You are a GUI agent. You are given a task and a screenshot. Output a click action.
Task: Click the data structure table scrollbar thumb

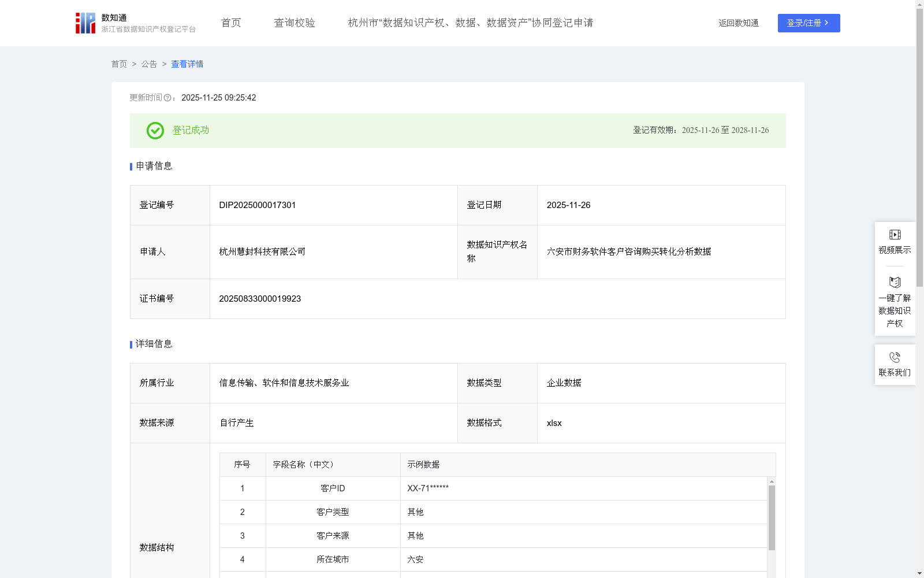point(772,518)
